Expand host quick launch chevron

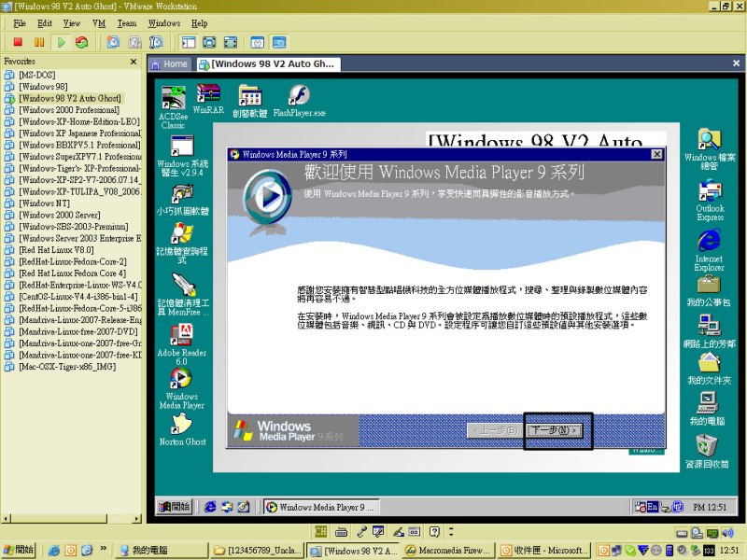point(103,549)
